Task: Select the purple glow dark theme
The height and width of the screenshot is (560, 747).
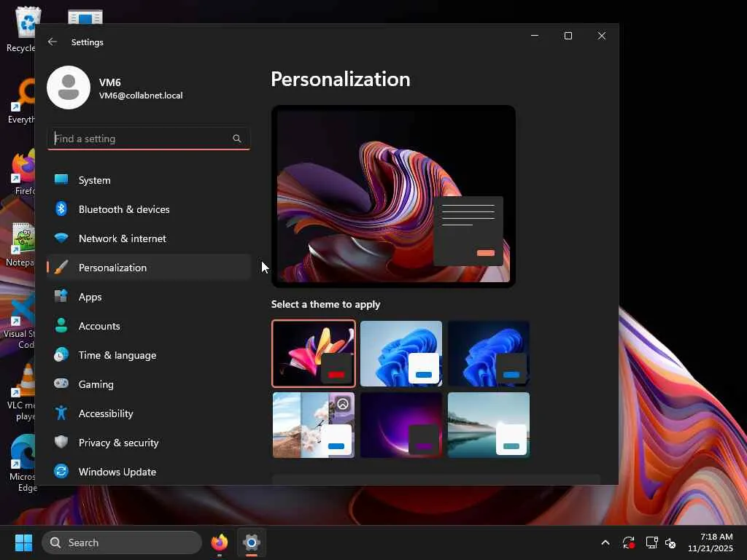Action: pos(400,425)
